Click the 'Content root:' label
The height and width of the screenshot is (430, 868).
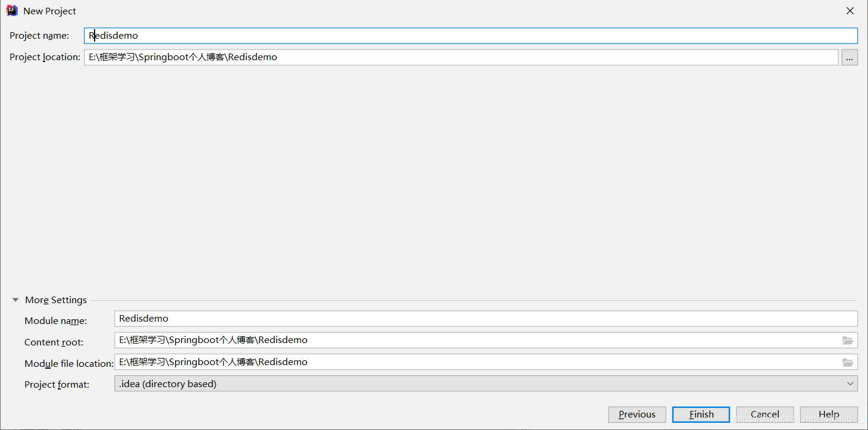[54, 342]
